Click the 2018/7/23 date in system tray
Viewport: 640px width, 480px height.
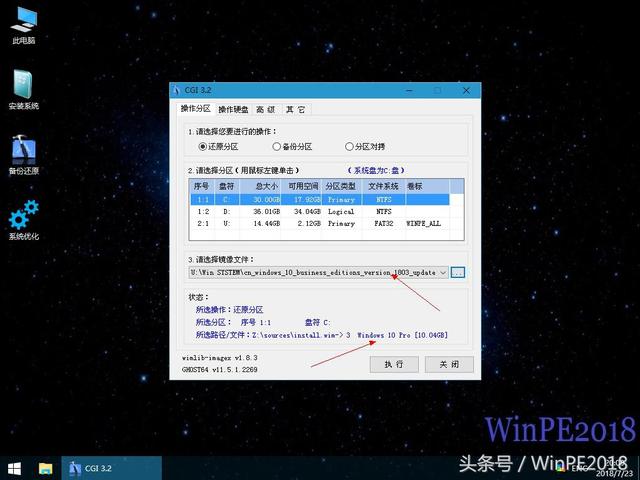pos(614,473)
